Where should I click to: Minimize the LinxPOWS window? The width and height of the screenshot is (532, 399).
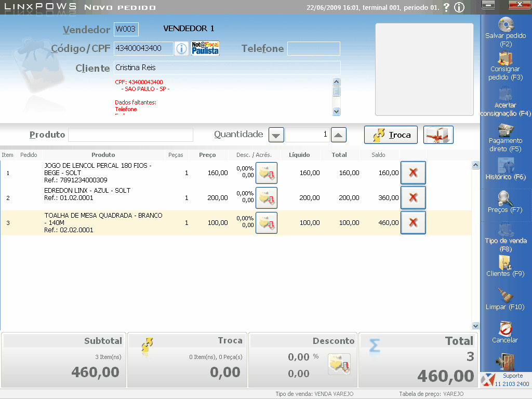pos(488,5)
